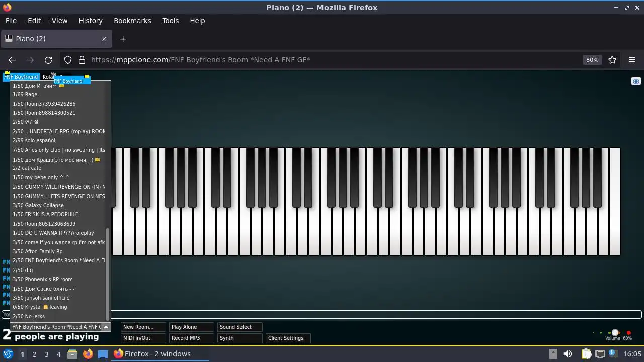Open the system start menu icon in taskbar
Image resolution: width=644 pixels, height=362 pixels.
click(x=8, y=354)
